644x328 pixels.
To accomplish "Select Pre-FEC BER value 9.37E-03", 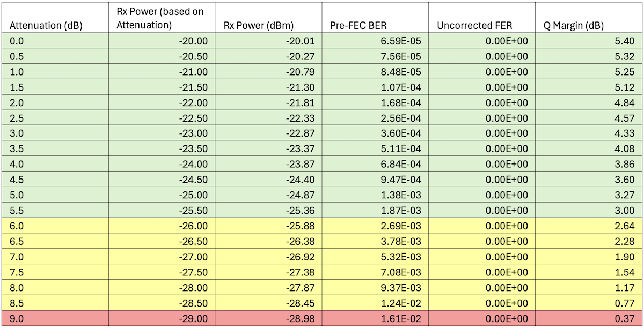I will click(376, 287).
